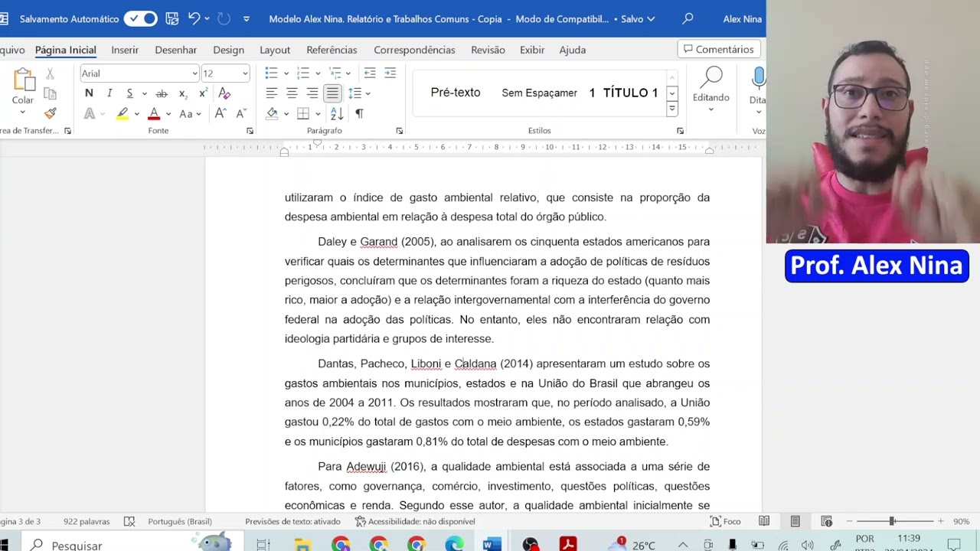The width and height of the screenshot is (980, 551).
Task: Apply the Pré-texto style
Action: coord(456,93)
